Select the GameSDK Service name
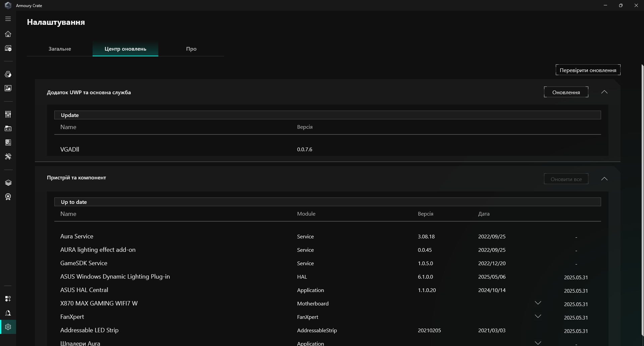The width and height of the screenshot is (644, 346). [x=84, y=263]
